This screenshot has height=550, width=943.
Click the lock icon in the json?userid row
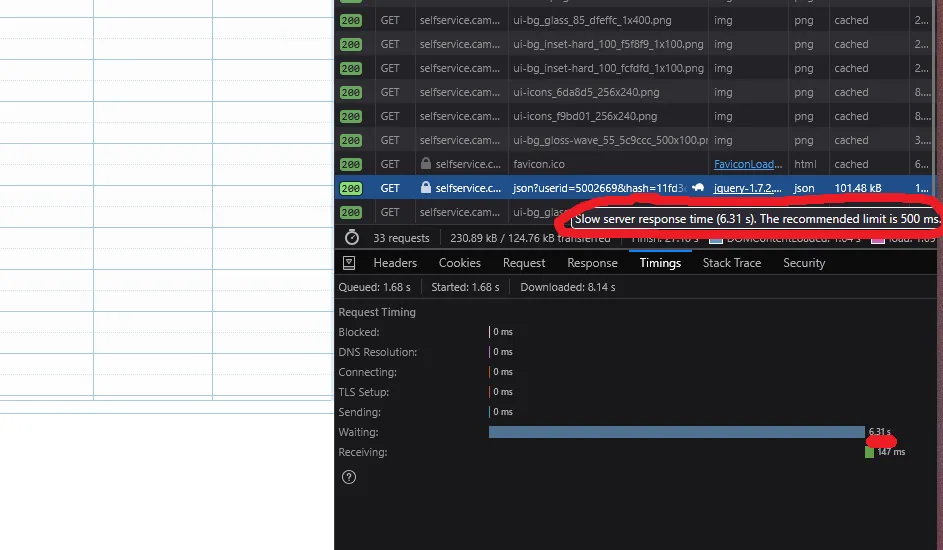pos(426,188)
